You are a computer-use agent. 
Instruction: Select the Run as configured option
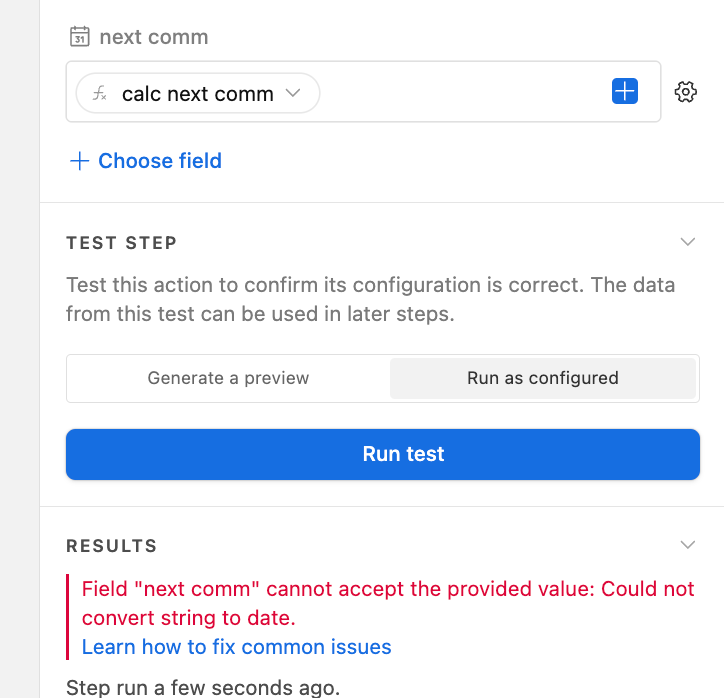point(543,378)
